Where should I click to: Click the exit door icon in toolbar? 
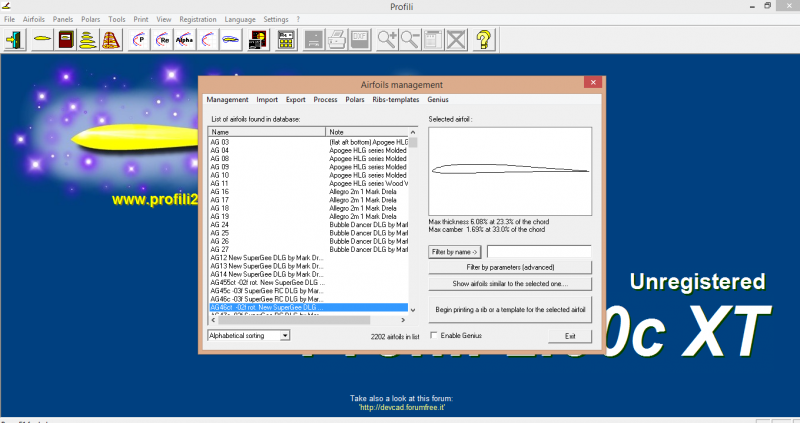[16, 40]
